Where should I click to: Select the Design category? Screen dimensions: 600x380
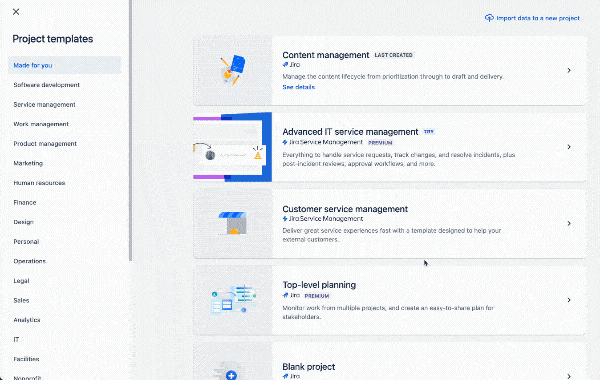(23, 222)
